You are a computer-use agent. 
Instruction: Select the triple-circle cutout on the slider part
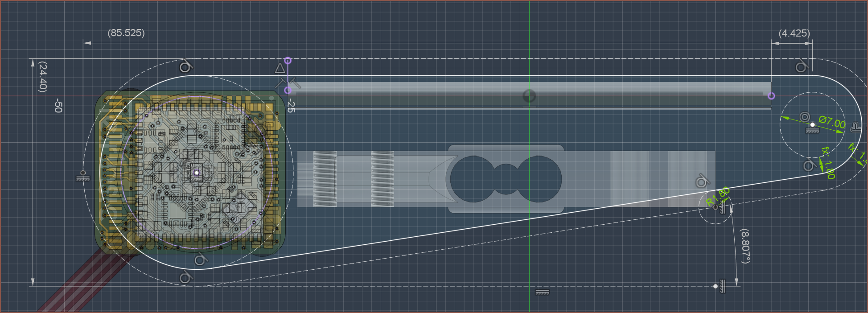(x=506, y=179)
